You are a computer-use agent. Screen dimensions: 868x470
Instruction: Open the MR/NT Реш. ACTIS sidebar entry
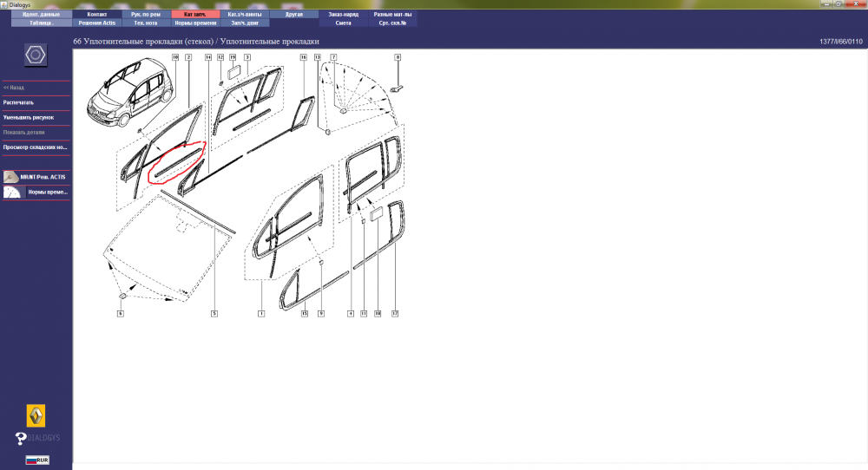[43, 177]
